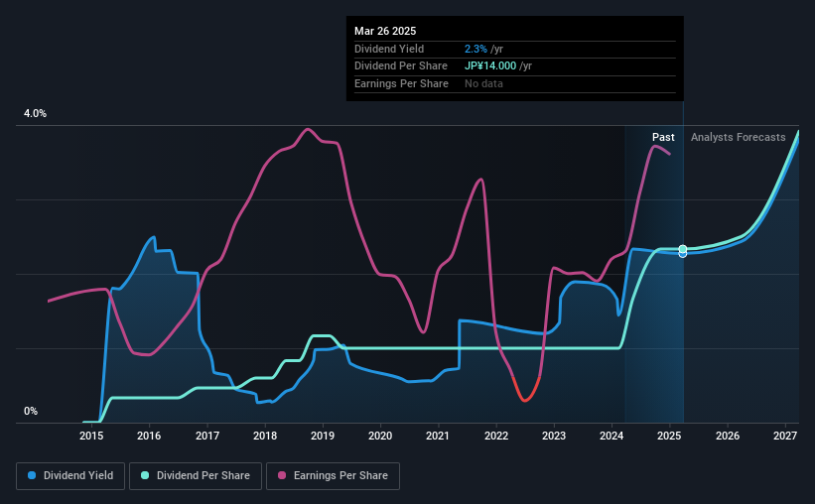Viewport: 815px width, 504px height.
Task: Click the 2019 x-axis label
Action: tap(323, 436)
